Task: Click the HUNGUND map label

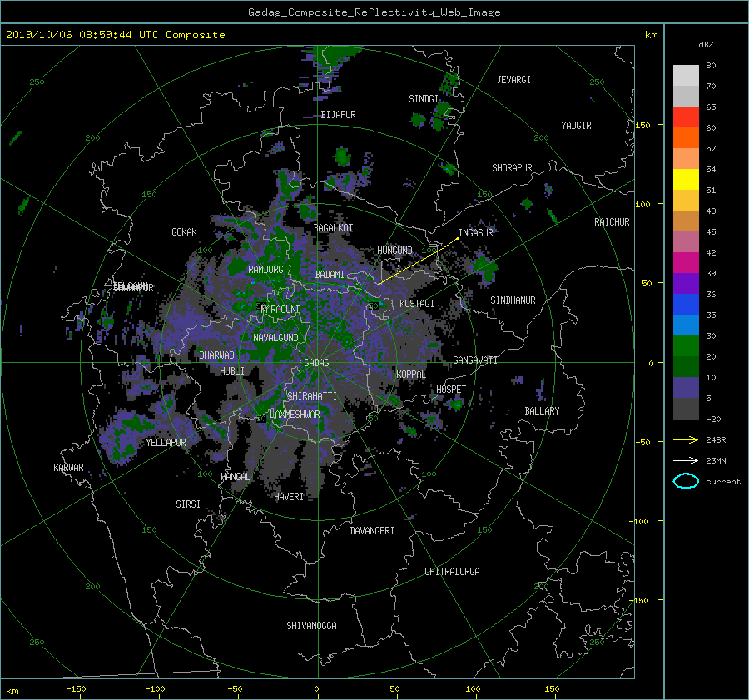Action: point(394,251)
